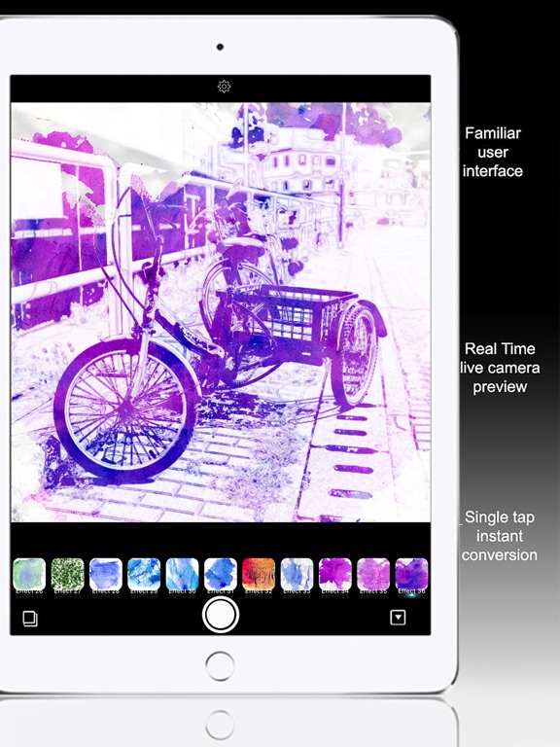Select Effect 29 deep blue swirl
560x747 pixels.
tap(144, 575)
